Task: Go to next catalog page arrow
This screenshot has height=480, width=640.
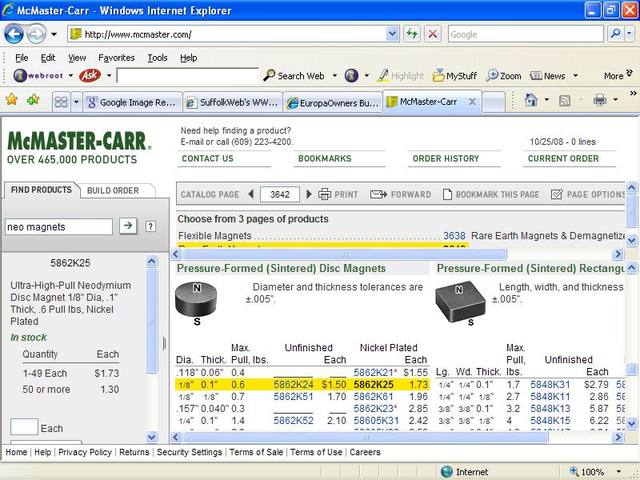Action: tap(305, 194)
